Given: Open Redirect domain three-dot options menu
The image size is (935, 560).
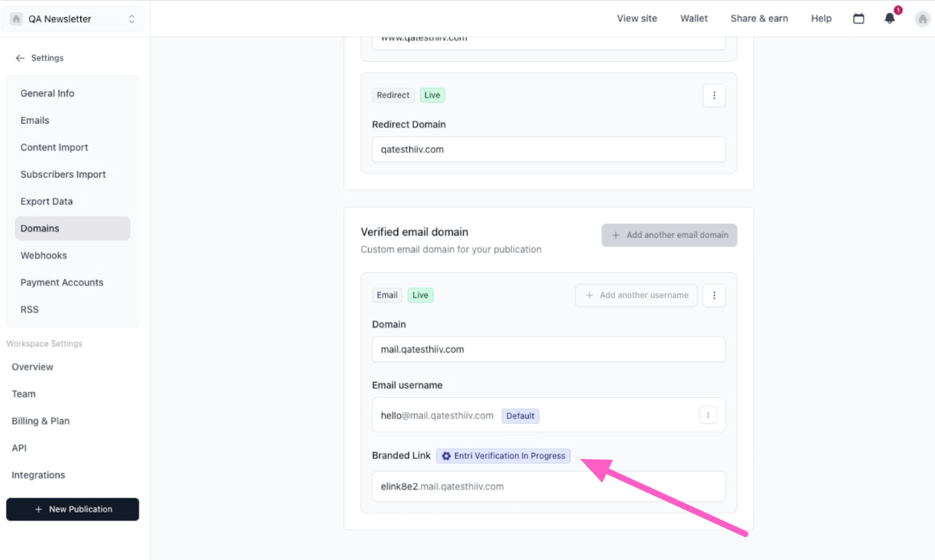Looking at the screenshot, I should click(714, 96).
